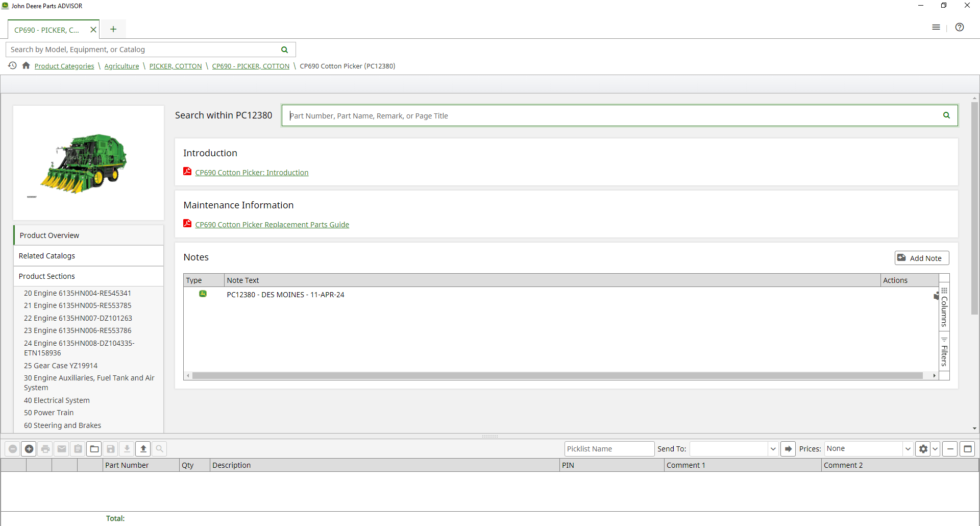The image size is (980, 526).
Task: Open section 25 Gear Case YZ19914
Action: 61,366
